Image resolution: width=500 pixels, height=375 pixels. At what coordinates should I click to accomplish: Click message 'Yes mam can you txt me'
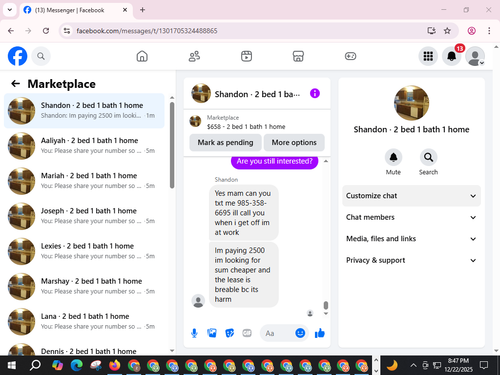(x=244, y=213)
